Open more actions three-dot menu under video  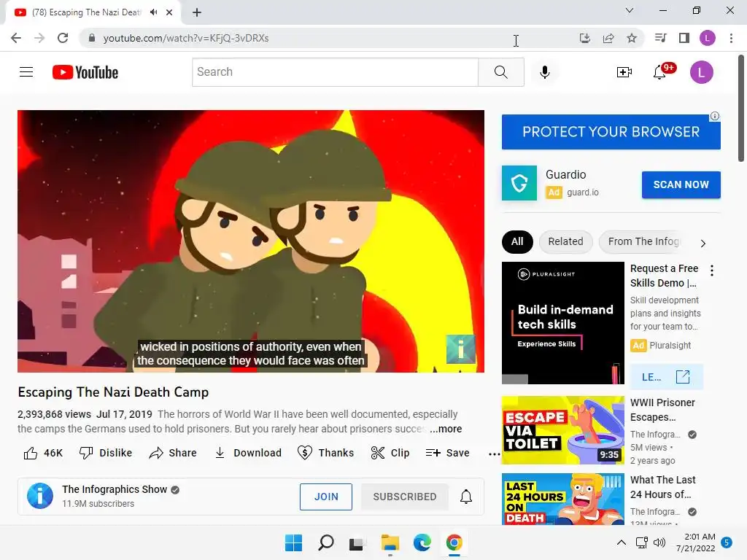point(494,454)
